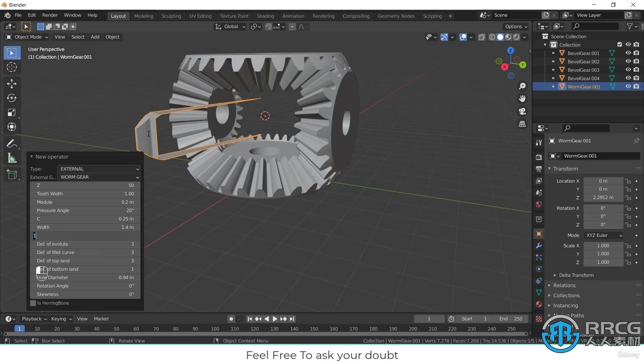Pin the WormGear.001 properties panel
The image size is (644, 362).
(636, 141)
